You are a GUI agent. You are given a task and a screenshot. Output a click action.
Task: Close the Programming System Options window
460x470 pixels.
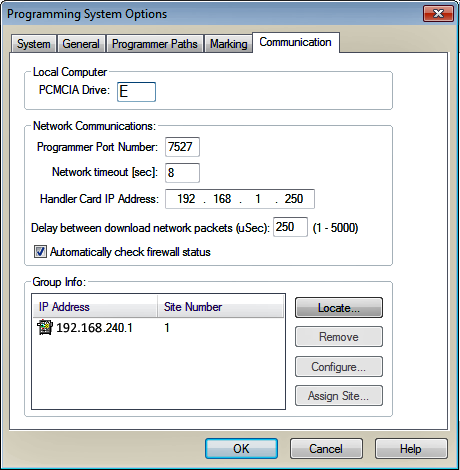[438, 14]
